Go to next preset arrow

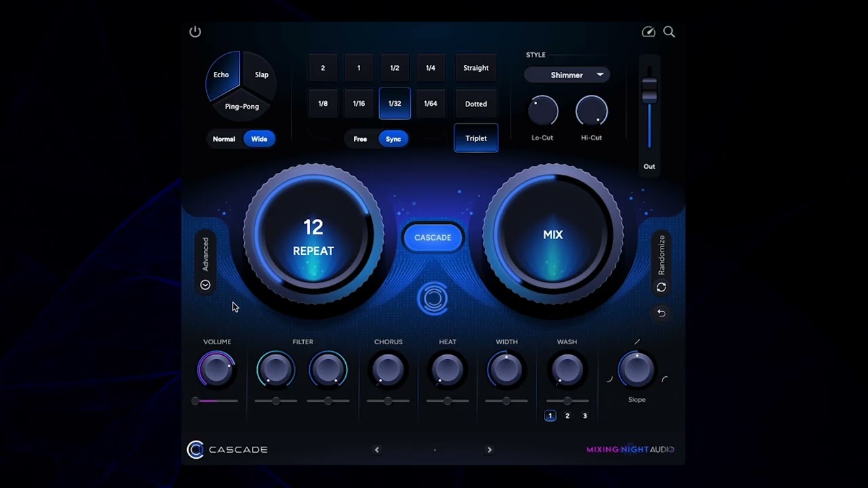coord(490,449)
